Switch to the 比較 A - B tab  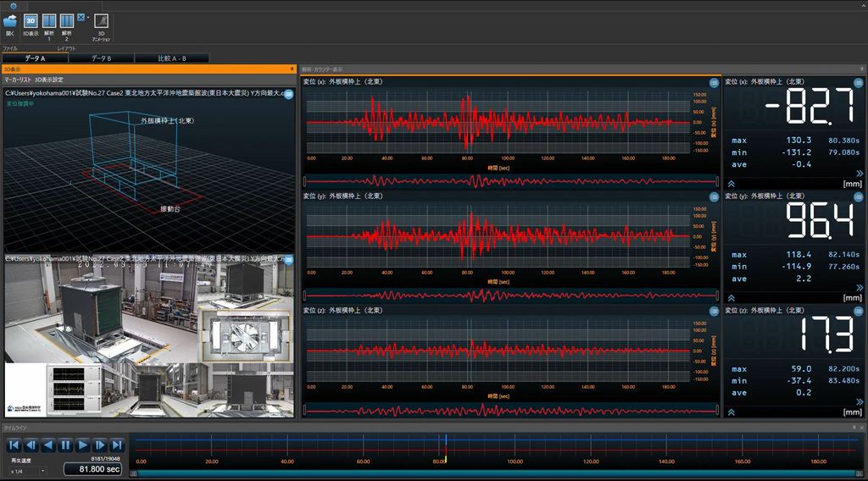(172, 58)
